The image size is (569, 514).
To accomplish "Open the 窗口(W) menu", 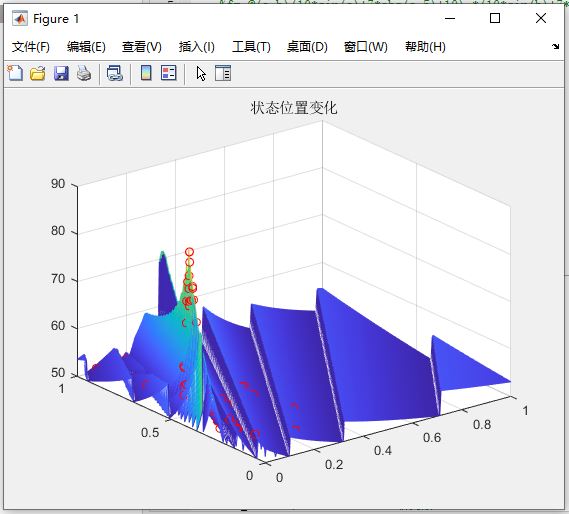I will click(365, 47).
